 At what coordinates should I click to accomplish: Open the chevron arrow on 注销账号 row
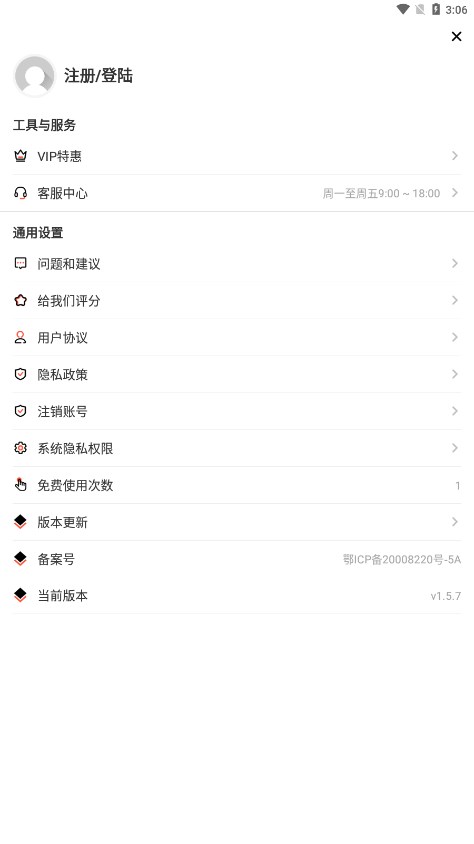point(455,411)
